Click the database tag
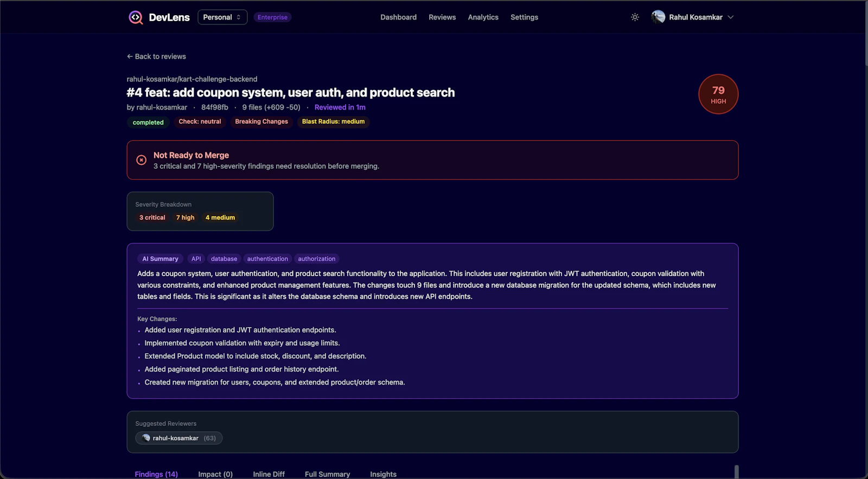This screenshot has width=868, height=479. coord(224,259)
